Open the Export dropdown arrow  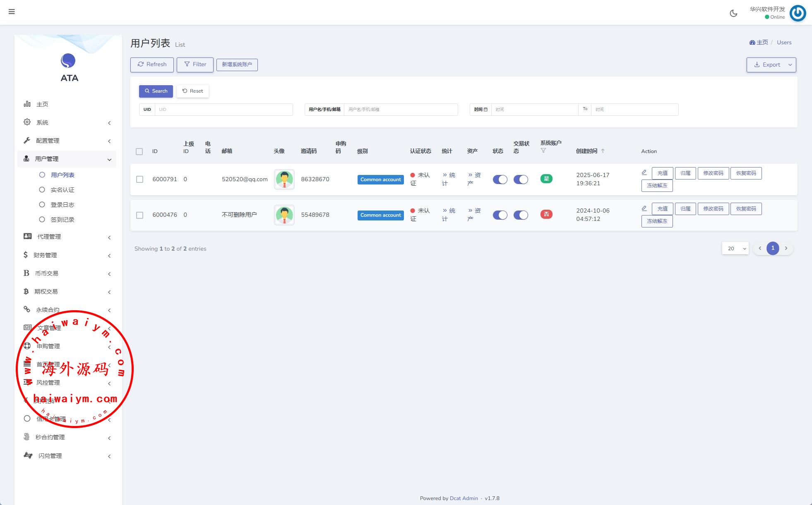pyautogui.click(x=790, y=65)
